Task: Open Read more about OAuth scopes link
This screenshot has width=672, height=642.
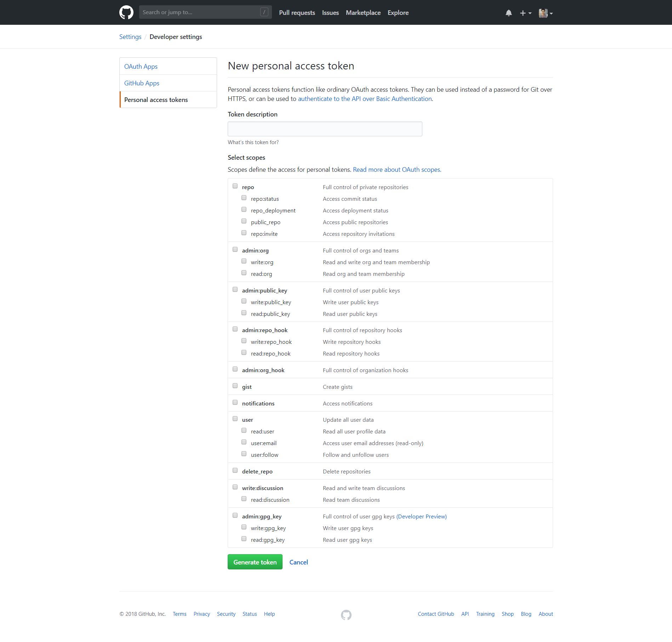Action: click(397, 170)
